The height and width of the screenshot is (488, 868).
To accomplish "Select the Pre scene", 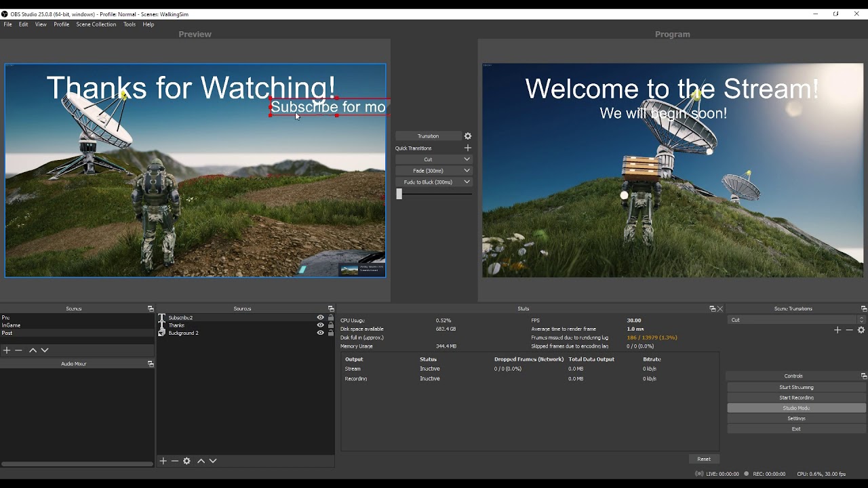I will 77,318.
